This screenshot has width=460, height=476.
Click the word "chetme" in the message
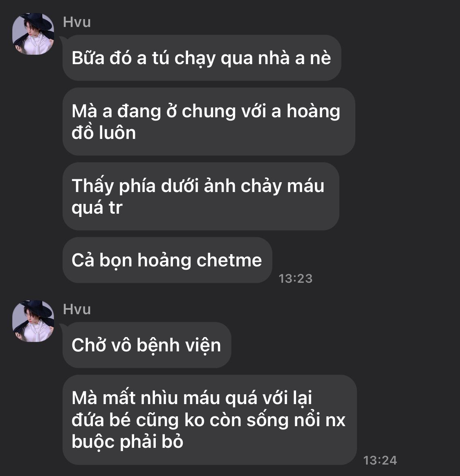229,260
